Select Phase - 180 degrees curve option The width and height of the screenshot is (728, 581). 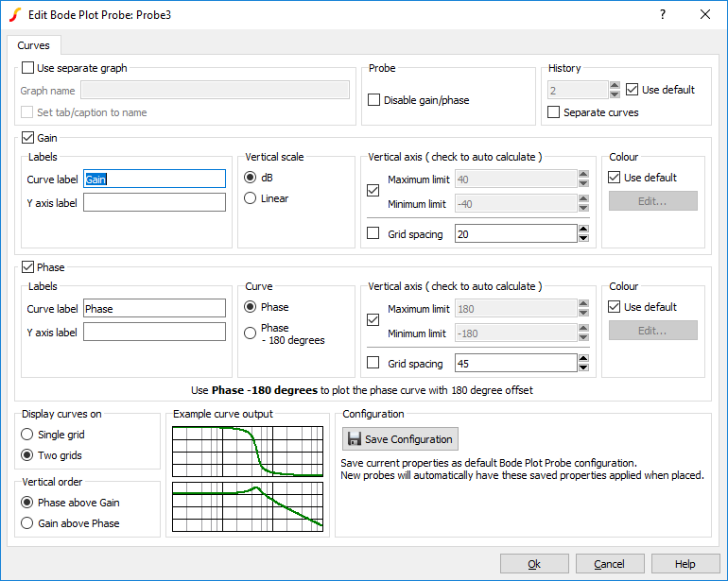(x=251, y=333)
